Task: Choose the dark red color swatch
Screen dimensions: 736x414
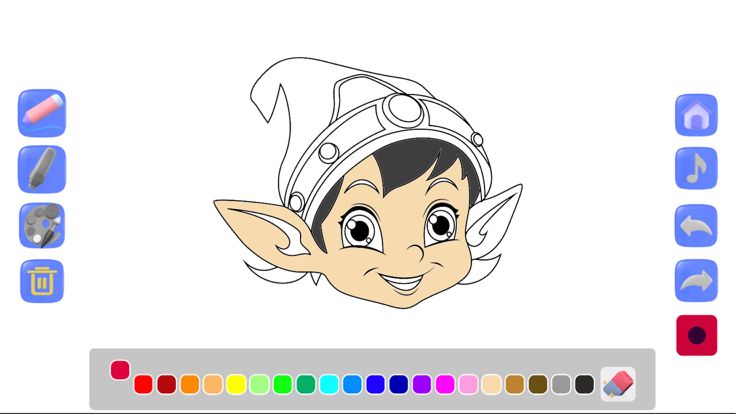Action: pyautogui.click(x=167, y=384)
